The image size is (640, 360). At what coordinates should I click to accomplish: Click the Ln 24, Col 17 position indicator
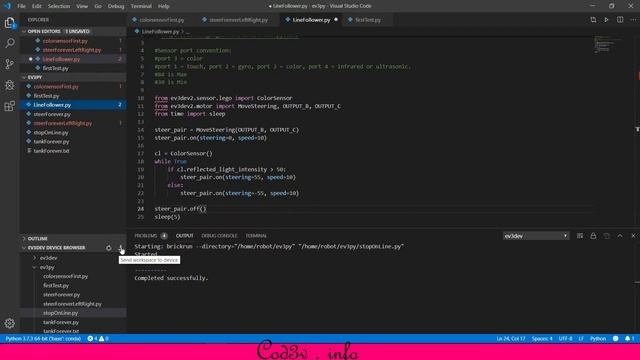tap(511, 339)
